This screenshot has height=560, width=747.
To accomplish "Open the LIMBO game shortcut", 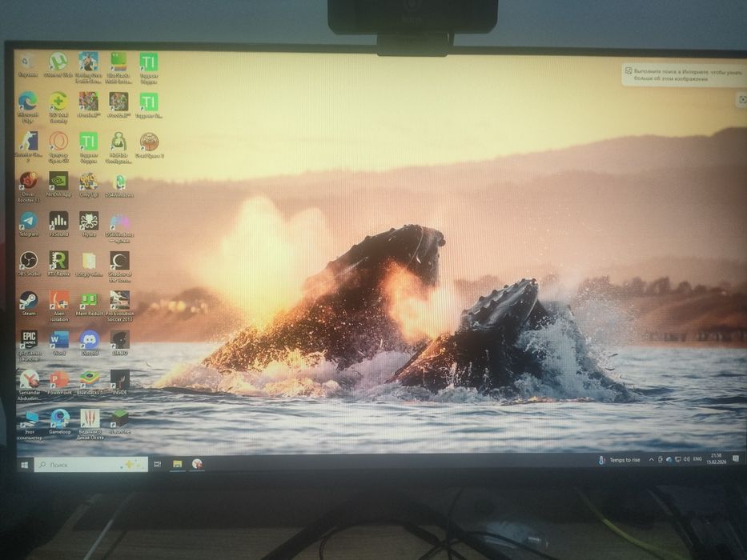I will pos(119,343).
